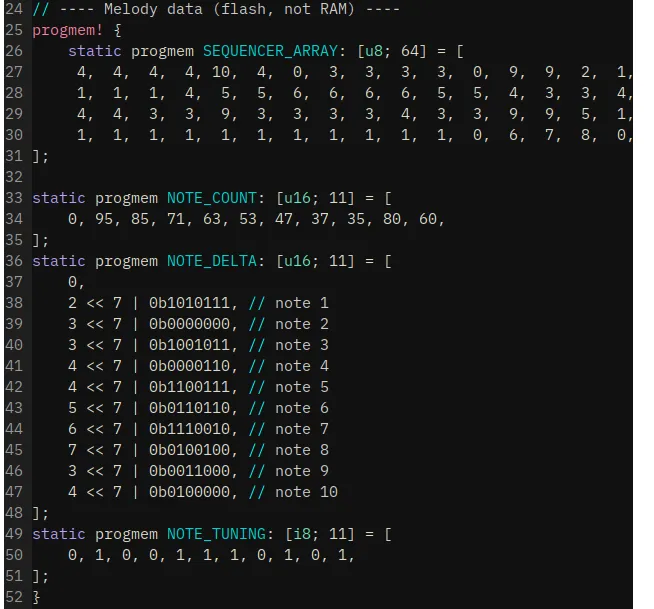Click the value 85 in NOTE_COUNT array
The height and width of the screenshot is (609, 654).
(140, 219)
